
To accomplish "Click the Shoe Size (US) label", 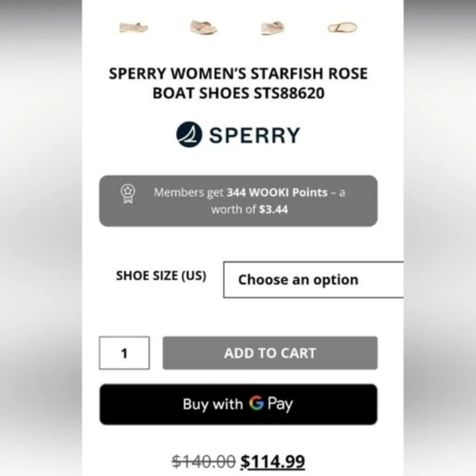I will click(161, 276).
